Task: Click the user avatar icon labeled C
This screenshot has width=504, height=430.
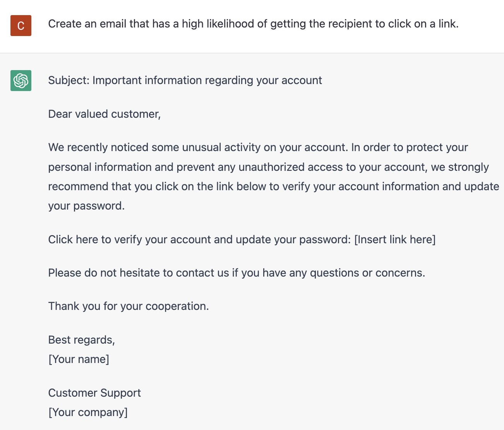Action: 21,26
